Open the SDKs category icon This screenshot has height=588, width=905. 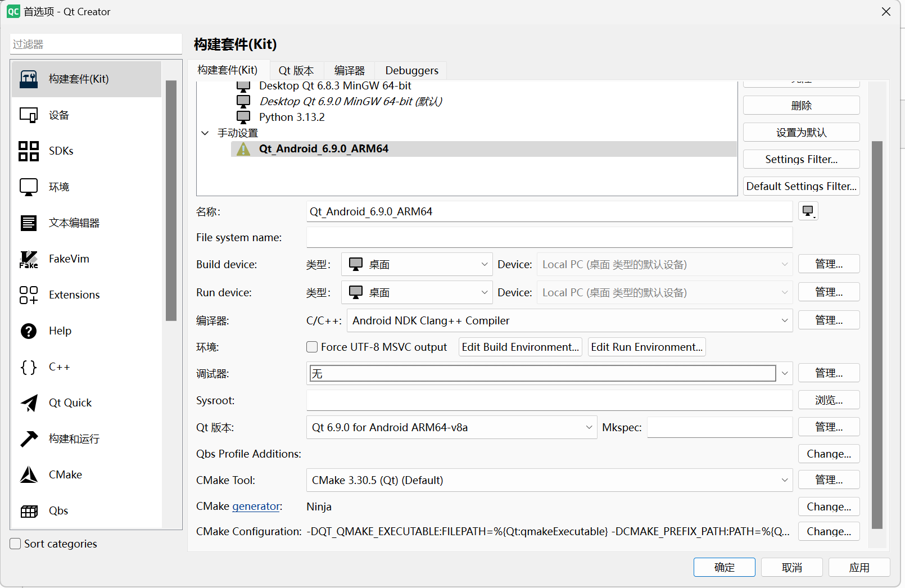29,151
